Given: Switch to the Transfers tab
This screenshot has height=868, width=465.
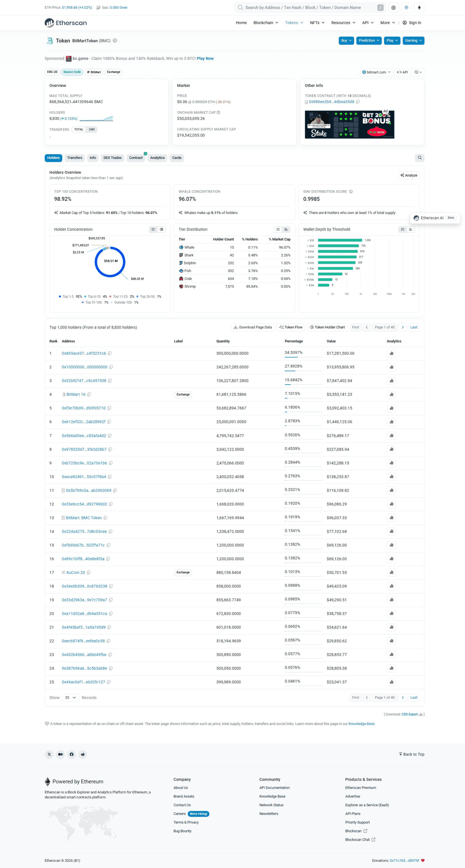Looking at the screenshot, I should pos(75,158).
